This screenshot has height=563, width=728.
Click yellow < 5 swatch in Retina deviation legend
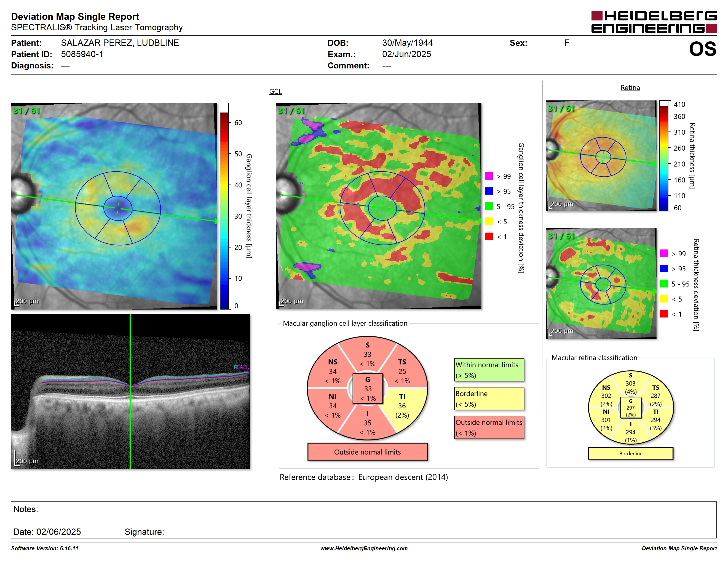664,299
